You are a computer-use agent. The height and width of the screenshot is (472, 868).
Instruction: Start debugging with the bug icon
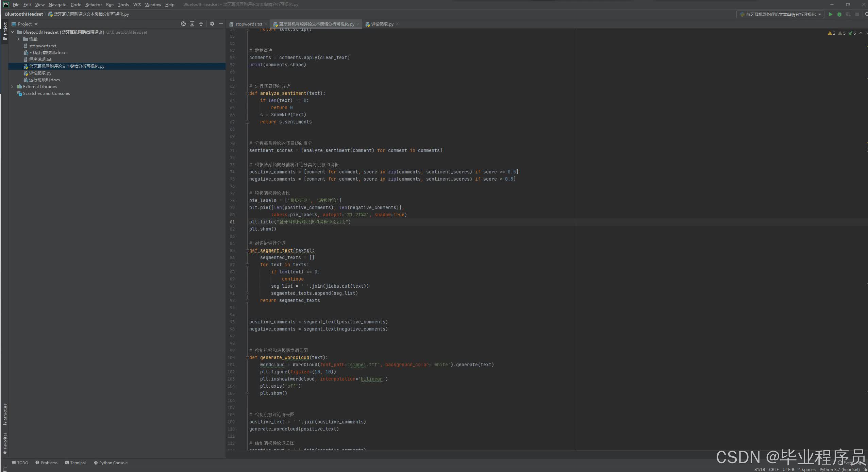point(839,14)
